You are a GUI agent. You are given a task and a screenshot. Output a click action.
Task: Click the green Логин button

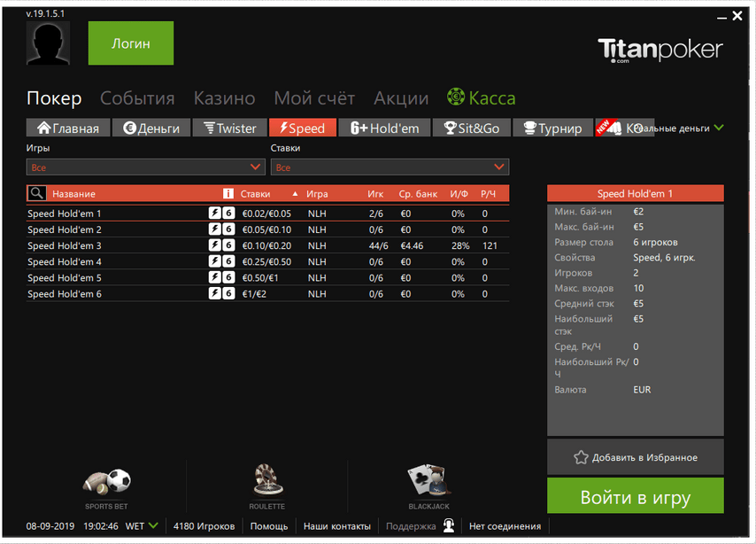(131, 43)
